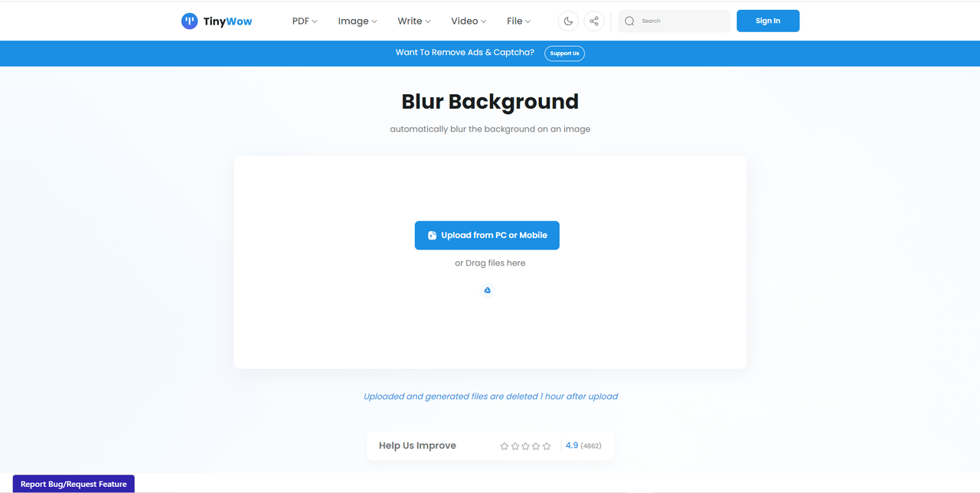Click Upload from PC or Mobile
The width and height of the screenshot is (980, 493).
tap(487, 236)
